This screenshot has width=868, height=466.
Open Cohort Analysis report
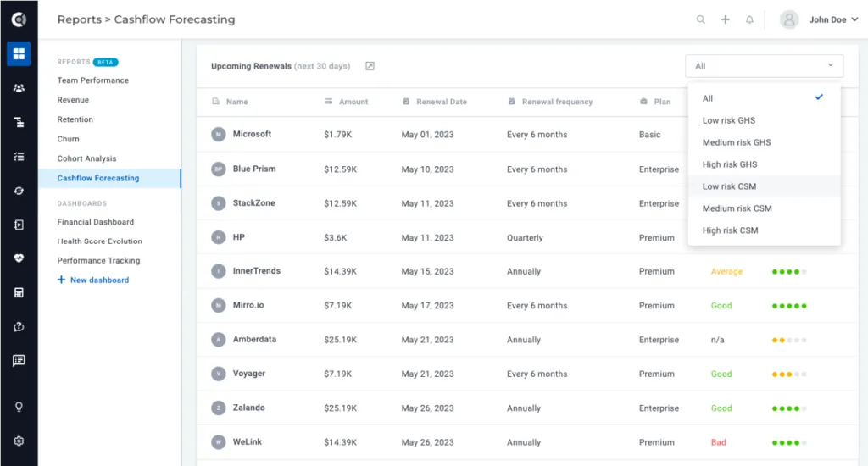(x=87, y=158)
